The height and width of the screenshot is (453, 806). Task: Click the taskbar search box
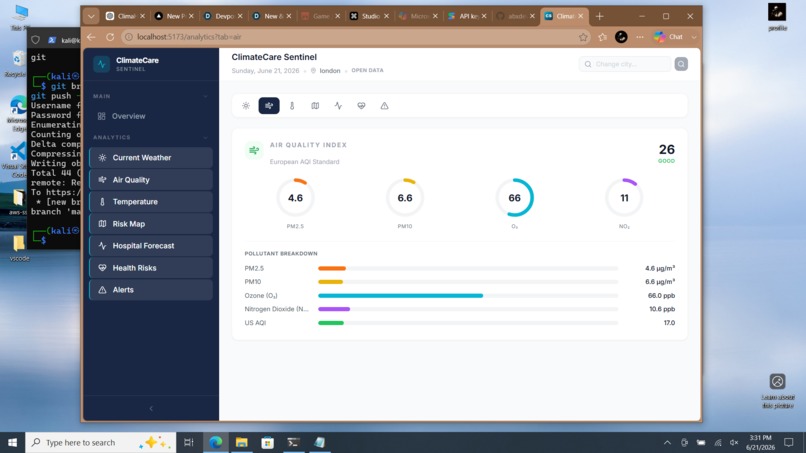pos(101,443)
